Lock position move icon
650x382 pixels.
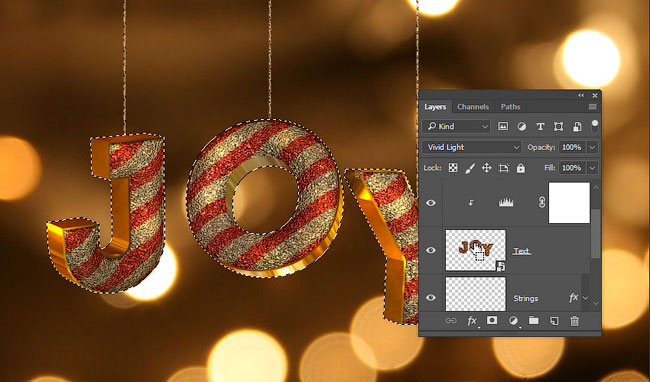486,168
